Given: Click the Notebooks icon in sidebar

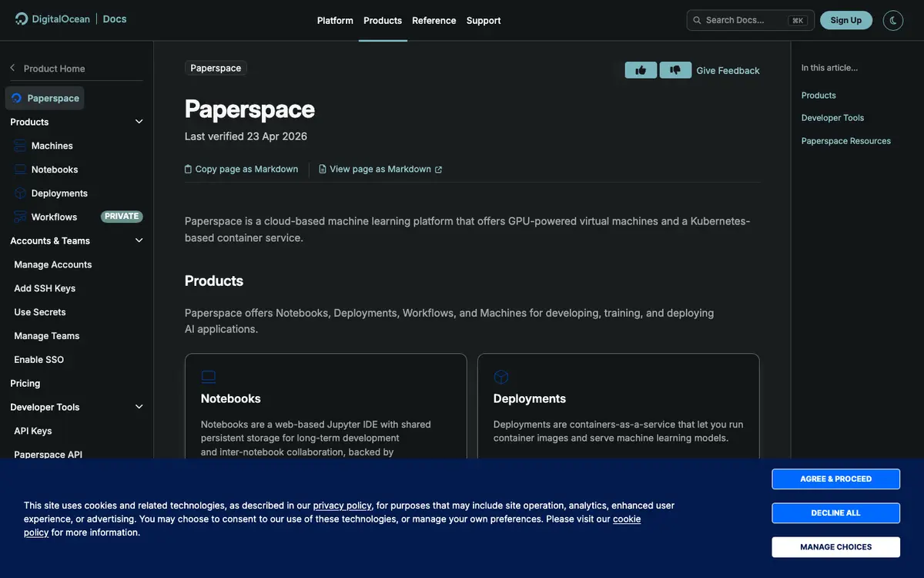Looking at the screenshot, I should coord(20,170).
